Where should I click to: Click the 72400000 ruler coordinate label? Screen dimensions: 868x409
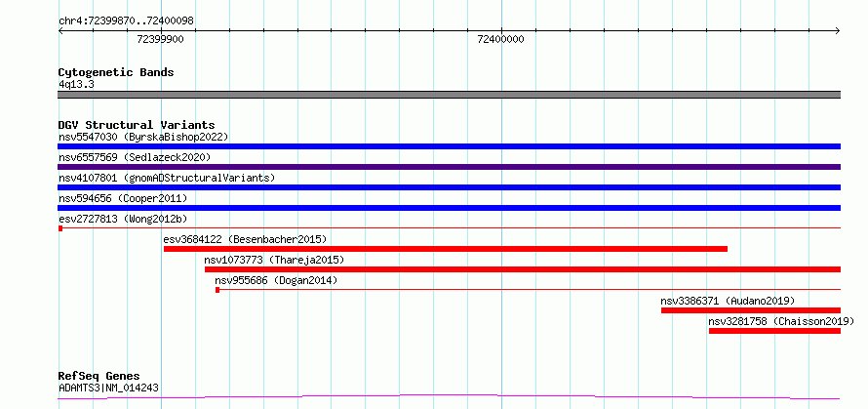click(x=500, y=39)
